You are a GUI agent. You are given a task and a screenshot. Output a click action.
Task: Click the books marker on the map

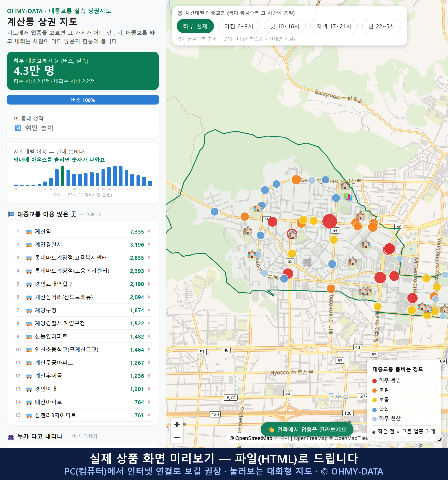(348, 197)
